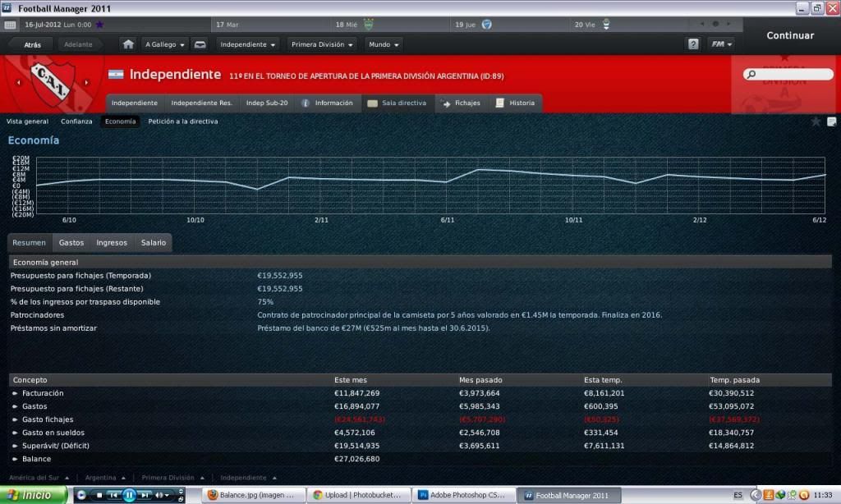841x504 pixels.
Task: Open the Confianza subtab
Action: (76, 121)
